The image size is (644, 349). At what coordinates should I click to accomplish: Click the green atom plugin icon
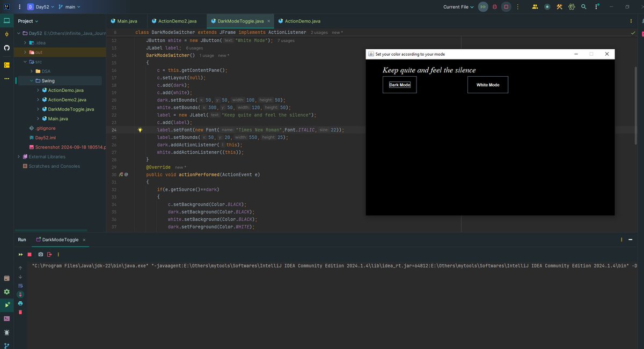[x=572, y=7]
